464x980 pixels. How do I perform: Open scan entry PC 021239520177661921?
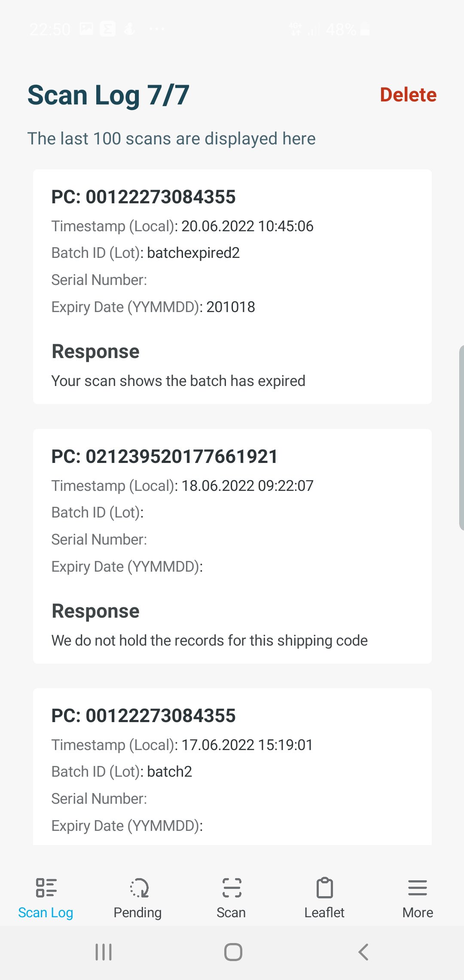click(x=232, y=546)
